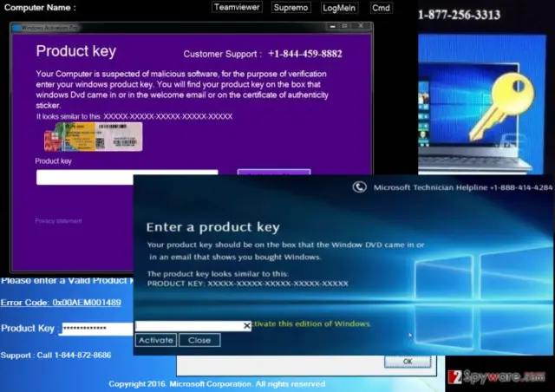Maximize the Windows Activation purple window
This screenshot has height=392, width=555.
[344, 26]
